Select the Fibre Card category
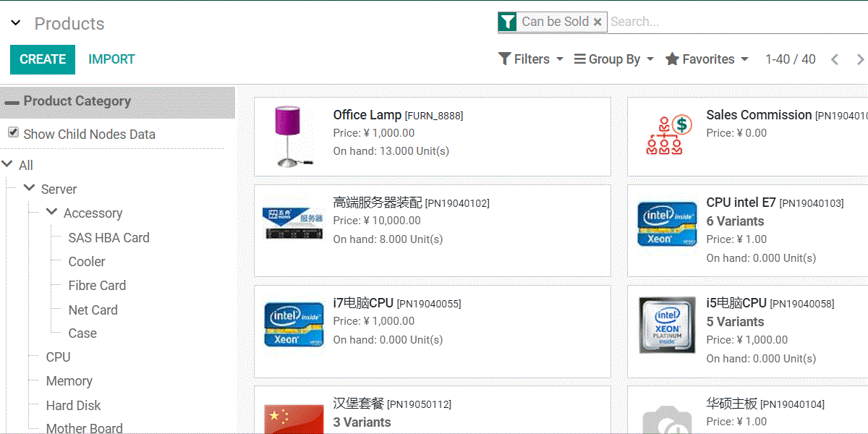This screenshot has width=868, height=434. tap(97, 286)
